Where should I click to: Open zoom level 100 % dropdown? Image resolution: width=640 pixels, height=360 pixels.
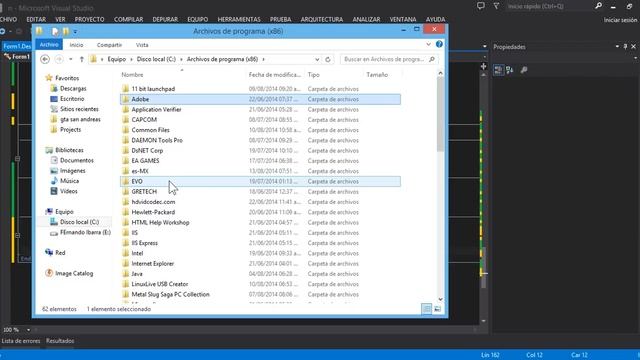[x=28, y=329]
